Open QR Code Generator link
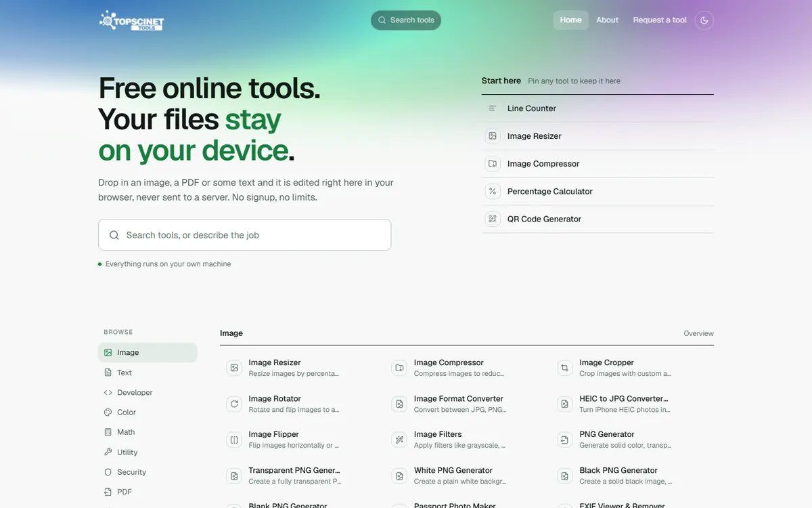Screen dimensions: 812x508 point(597,219)
